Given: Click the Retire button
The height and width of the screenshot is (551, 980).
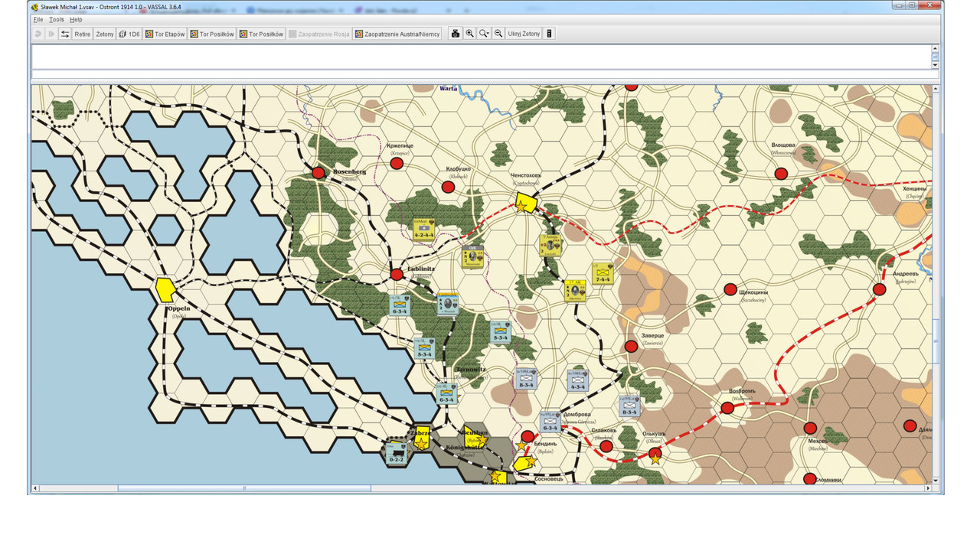Looking at the screenshot, I should (x=82, y=34).
